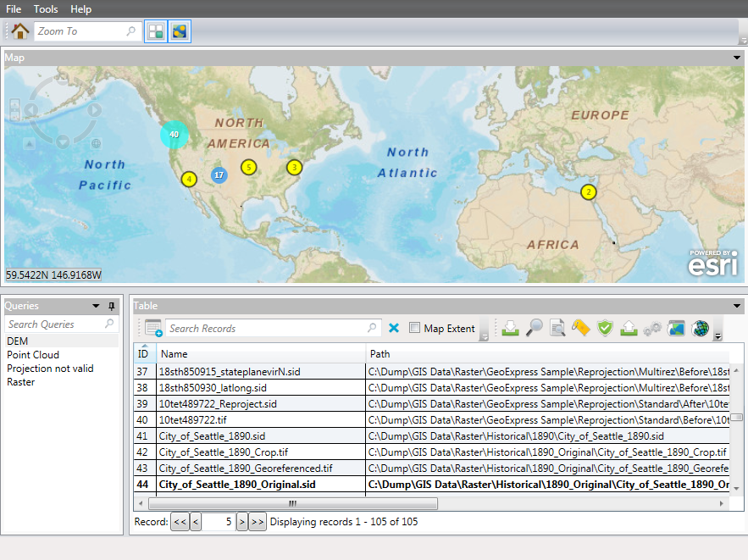Open the Zoom To search home icon
This screenshot has height=560, width=748.
point(19,30)
